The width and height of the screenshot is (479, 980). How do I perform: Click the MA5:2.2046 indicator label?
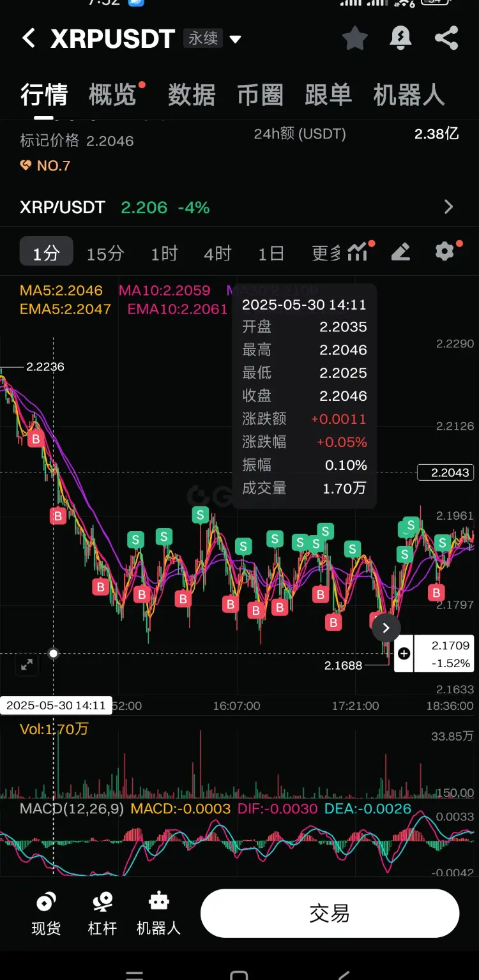point(61,290)
